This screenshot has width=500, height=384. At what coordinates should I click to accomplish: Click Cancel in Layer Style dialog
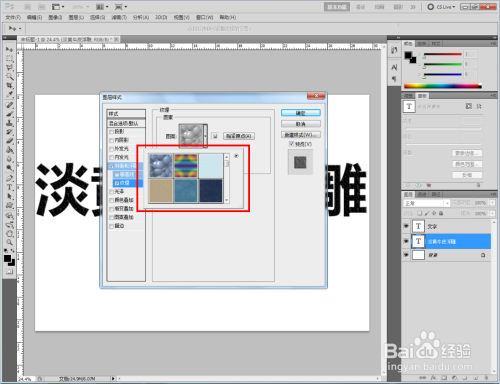coord(301,124)
